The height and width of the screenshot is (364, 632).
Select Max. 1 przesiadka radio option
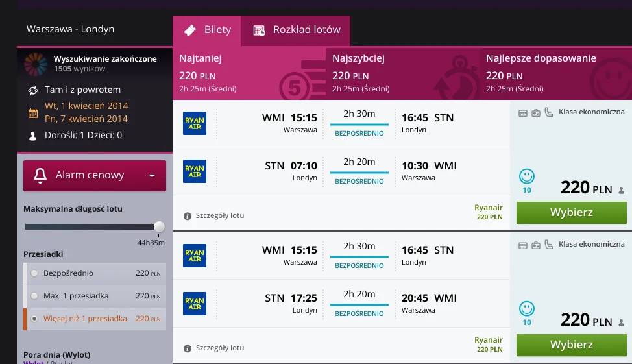click(x=34, y=296)
